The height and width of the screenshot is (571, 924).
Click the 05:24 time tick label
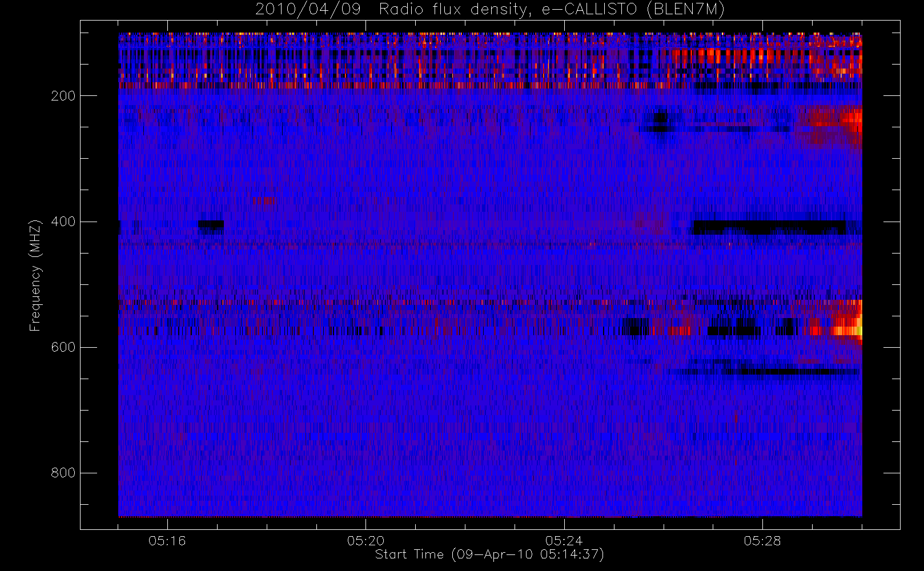(564, 541)
